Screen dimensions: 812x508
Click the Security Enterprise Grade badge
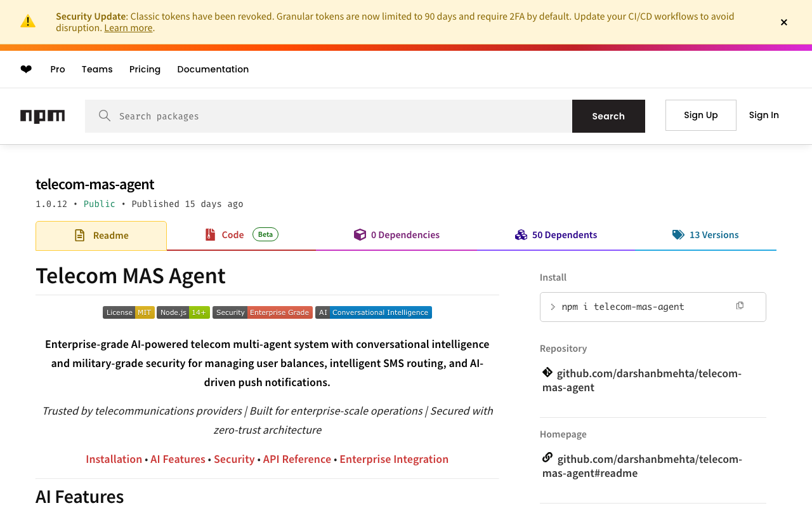(x=263, y=312)
